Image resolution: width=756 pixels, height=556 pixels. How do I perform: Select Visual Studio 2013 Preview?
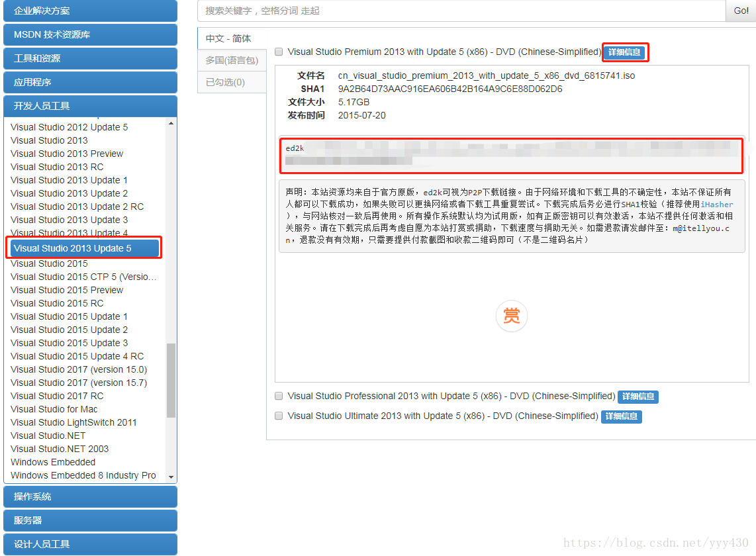[67, 154]
